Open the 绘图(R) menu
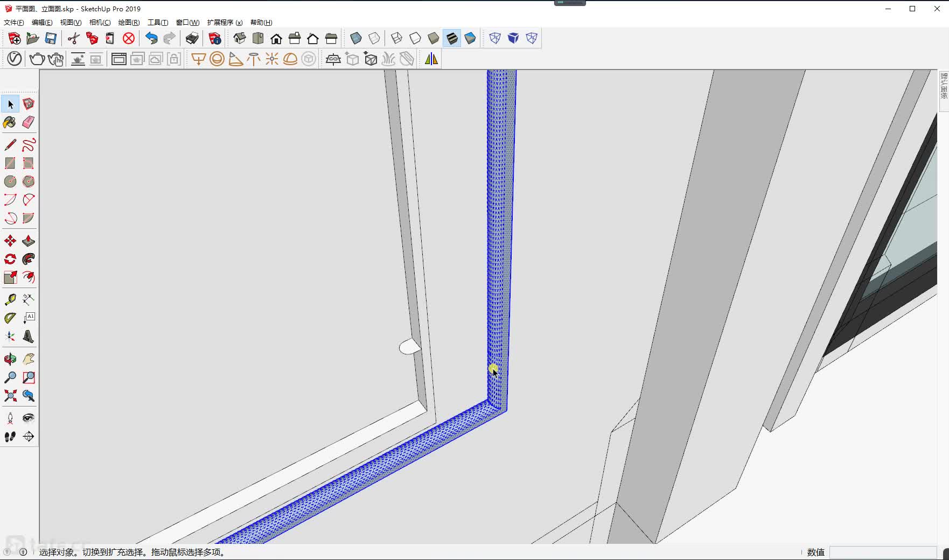The image size is (949, 560). coord(129,23)
